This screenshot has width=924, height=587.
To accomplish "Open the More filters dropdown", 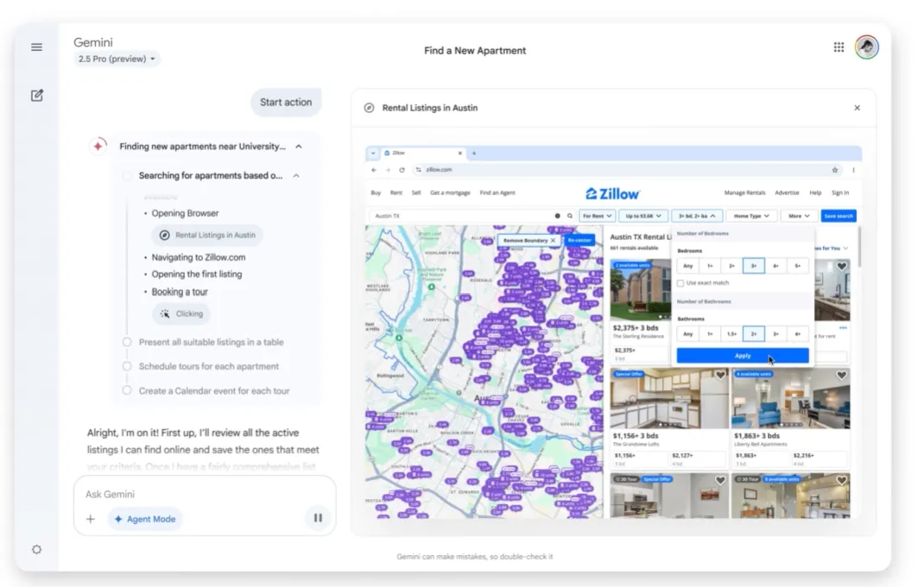I will [x=799, y=216].
